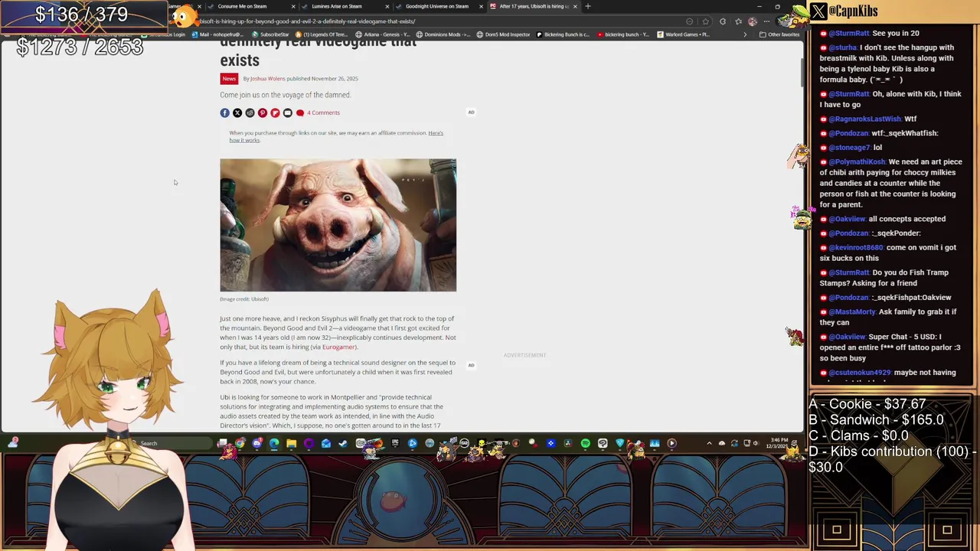Share article on Reddit
The image size is (980, 551).
click(250, 112)
